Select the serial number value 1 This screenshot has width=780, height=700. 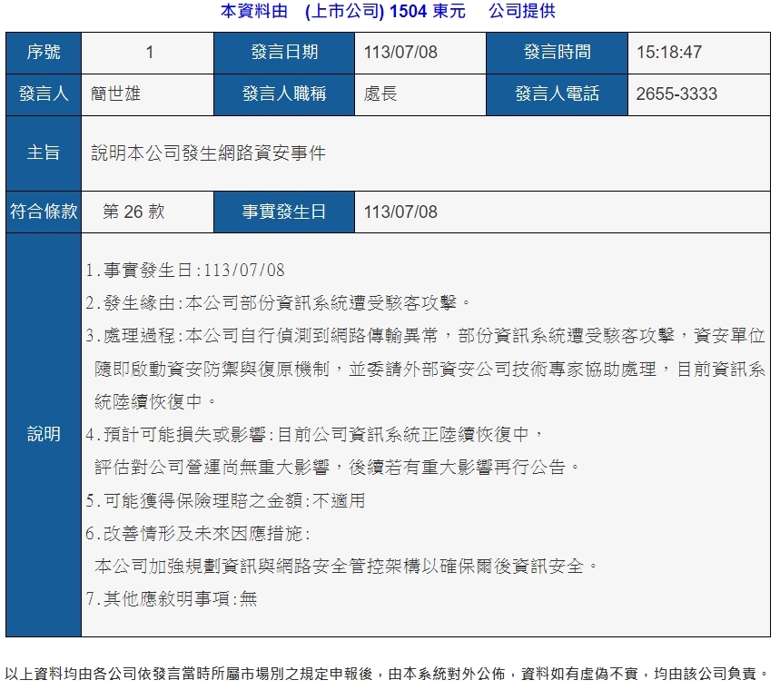tap(149, 53)
